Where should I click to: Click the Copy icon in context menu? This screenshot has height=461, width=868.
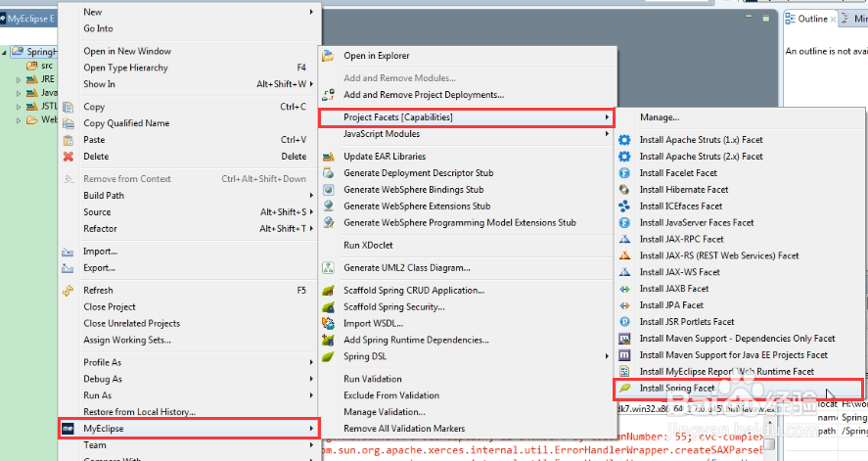click(x=69, y=107)
